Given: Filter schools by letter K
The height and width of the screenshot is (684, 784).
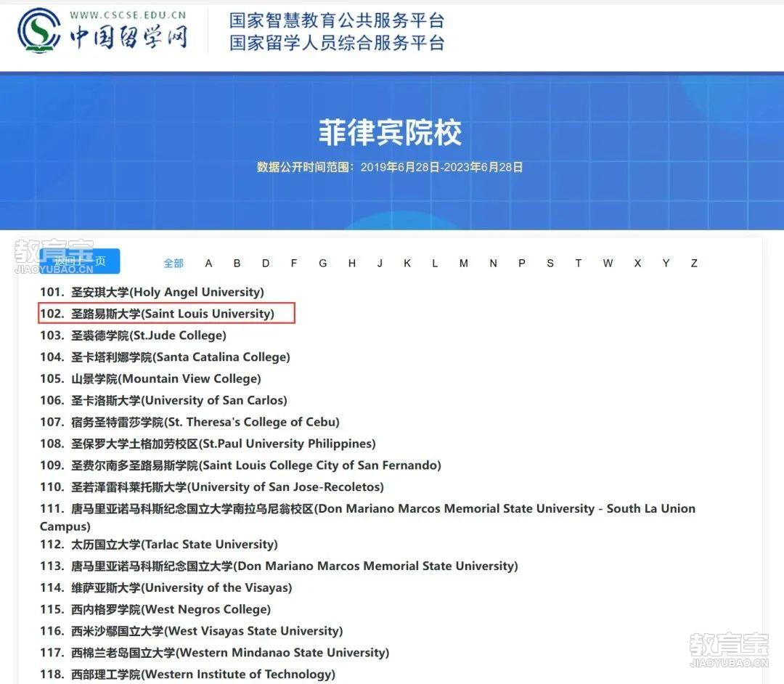Looking at the screenshot, I should point(407,263).
